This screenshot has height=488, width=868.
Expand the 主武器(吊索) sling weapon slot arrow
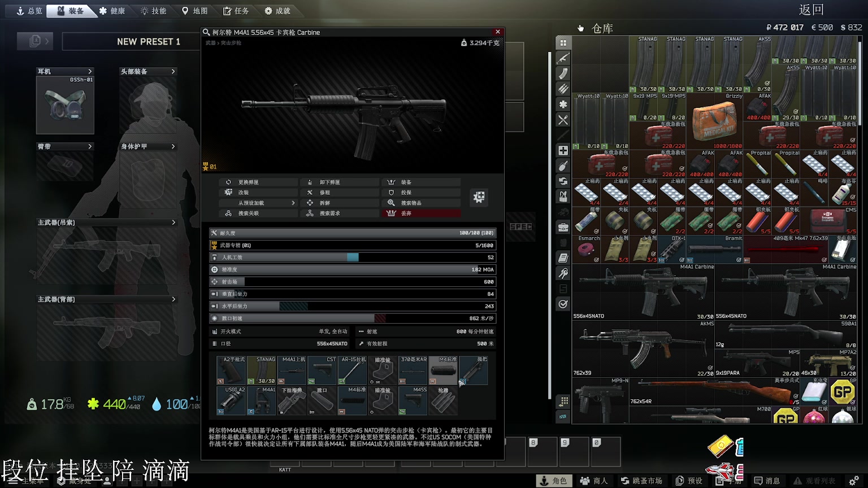[173, 223]
